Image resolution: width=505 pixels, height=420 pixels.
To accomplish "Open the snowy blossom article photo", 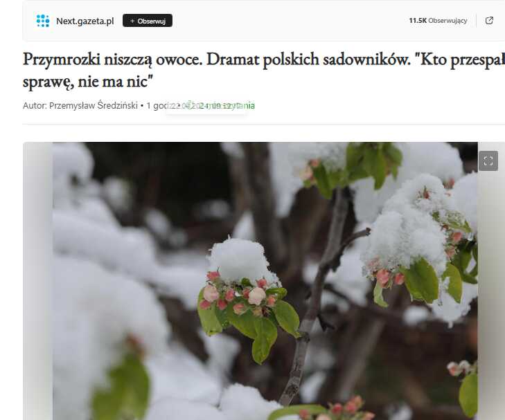I will click(x=265, y=281).
